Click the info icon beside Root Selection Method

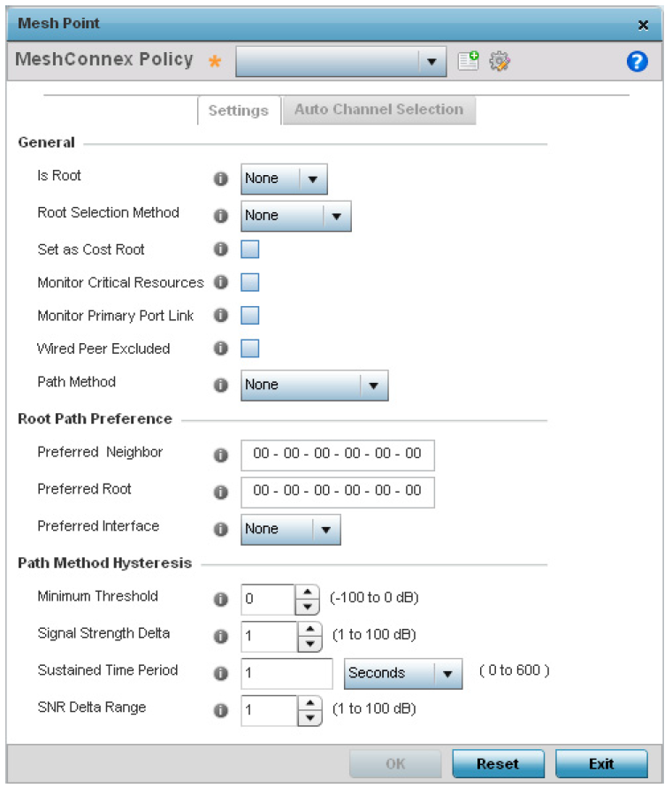(x=221, y=216)
